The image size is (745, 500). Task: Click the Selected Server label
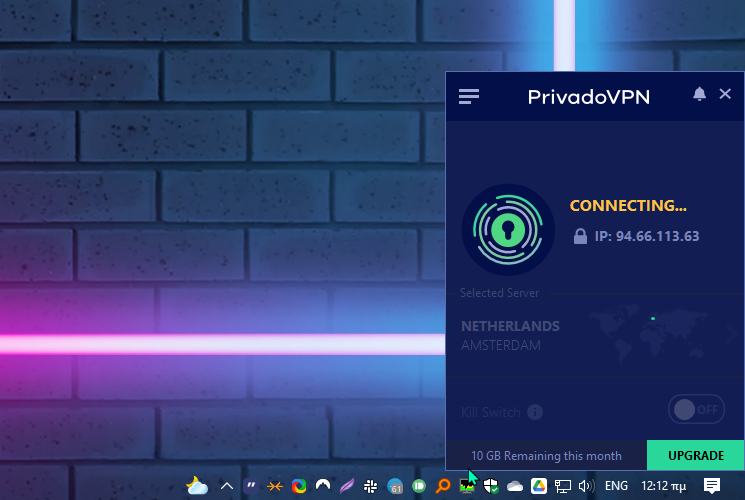(x=499, y=293)
